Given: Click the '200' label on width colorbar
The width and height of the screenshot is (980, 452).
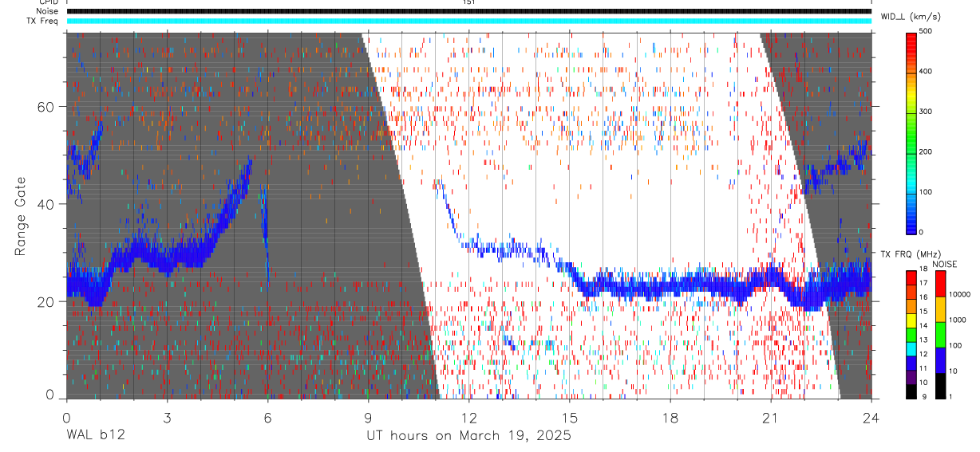Looking at the screenshot, I should tap(927, 151).
